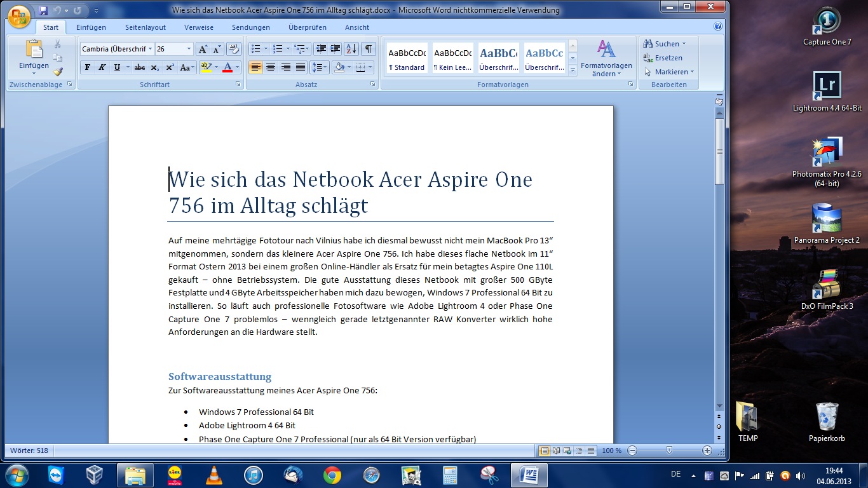Toggle underline formatting (U button)
This screenshot has width=868, height=488.
pyautogui.click(x=117, y=67)
